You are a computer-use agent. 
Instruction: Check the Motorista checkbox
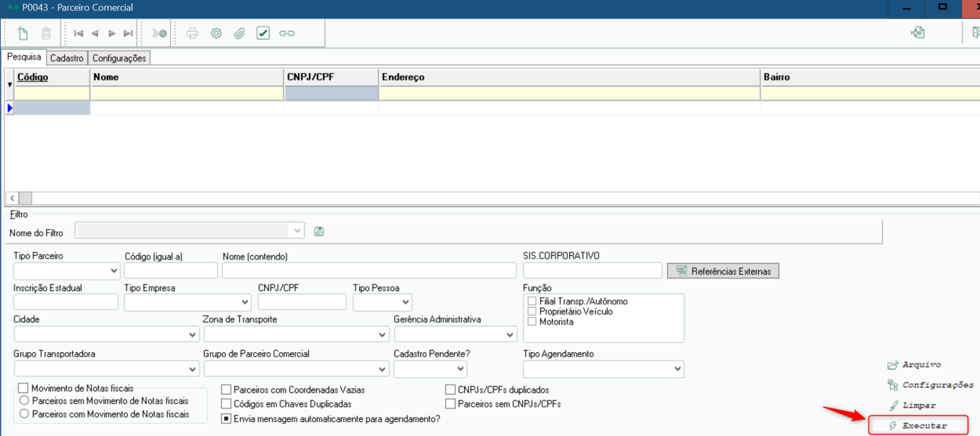[532, 321]
